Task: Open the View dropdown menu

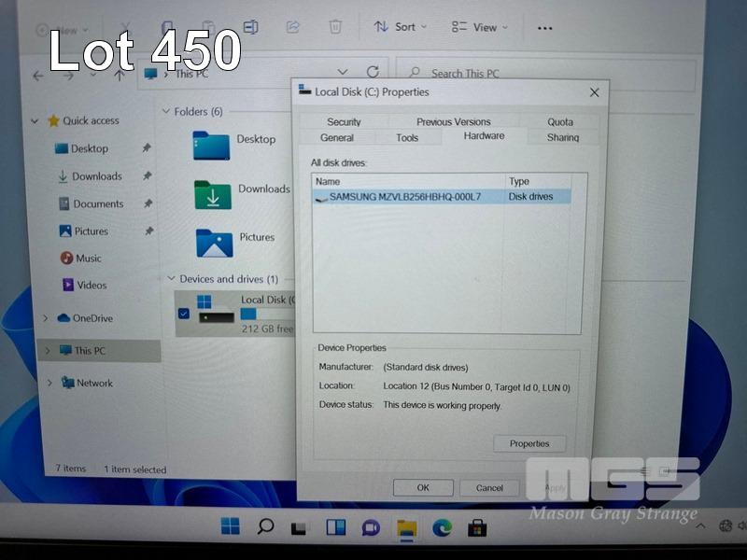Action: point(479,27)
